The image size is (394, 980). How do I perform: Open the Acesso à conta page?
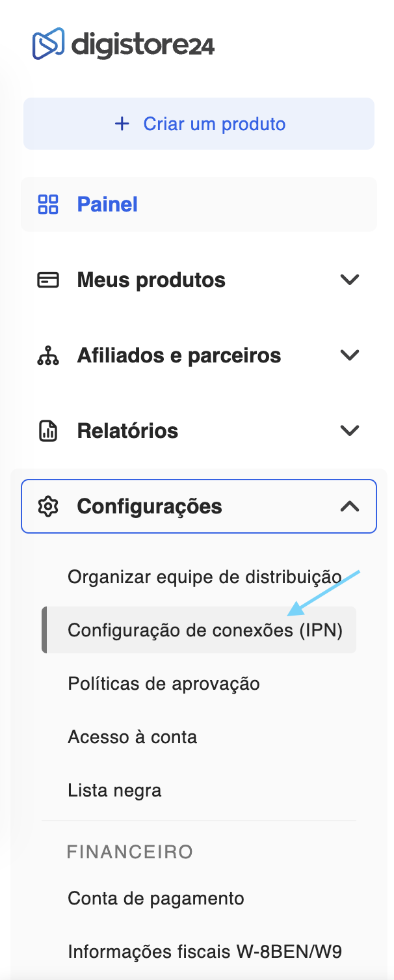coord(132,737)
